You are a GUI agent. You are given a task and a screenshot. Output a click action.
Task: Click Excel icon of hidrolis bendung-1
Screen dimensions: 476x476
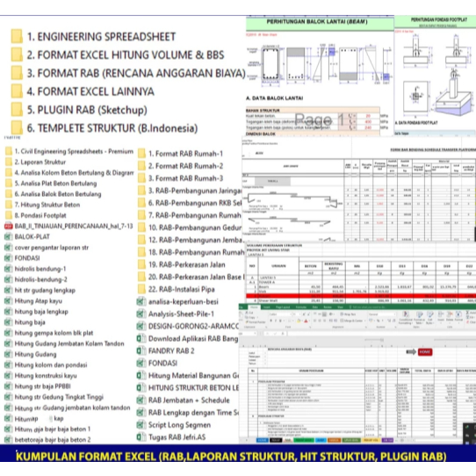9,269
